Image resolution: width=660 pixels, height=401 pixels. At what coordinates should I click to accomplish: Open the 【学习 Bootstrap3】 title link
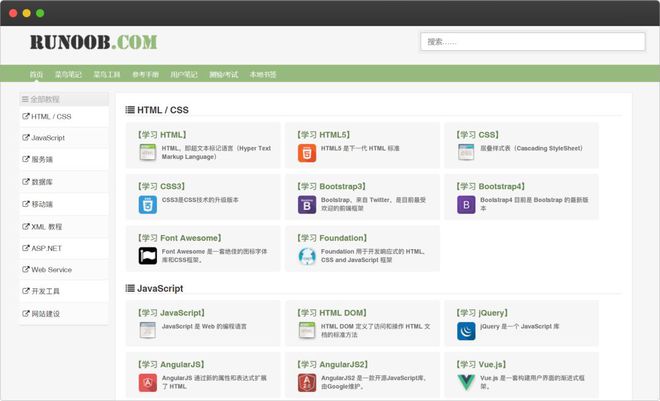[x=332, y=186]
